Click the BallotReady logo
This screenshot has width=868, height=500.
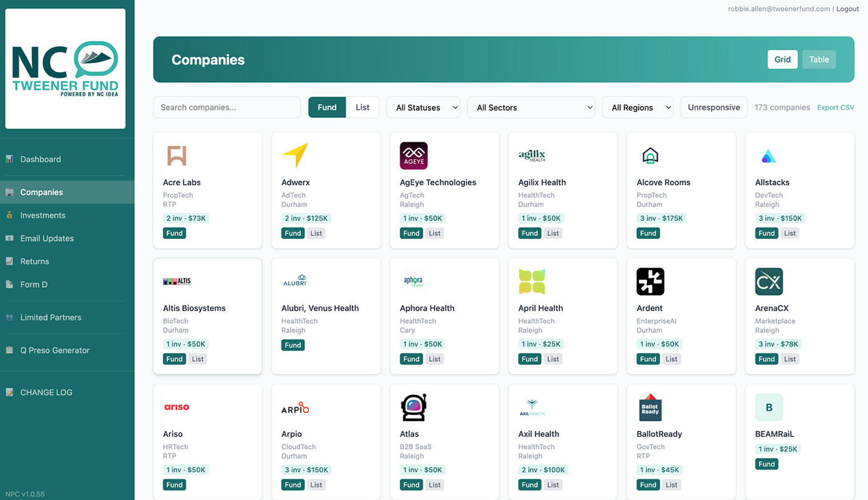(x=650, y=407)
